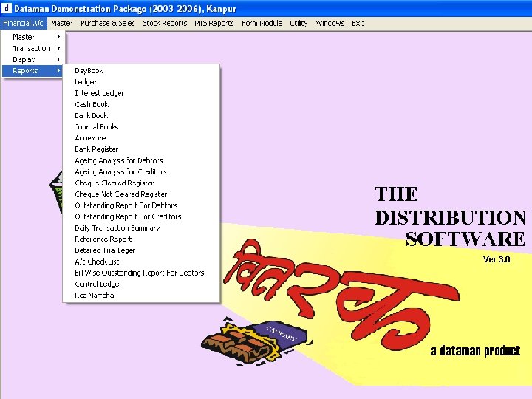Select Bill Wise Outstanding Report For Debtors
Image resolution: width=532 pixels, height=399 pixels.
click(141, 273)
